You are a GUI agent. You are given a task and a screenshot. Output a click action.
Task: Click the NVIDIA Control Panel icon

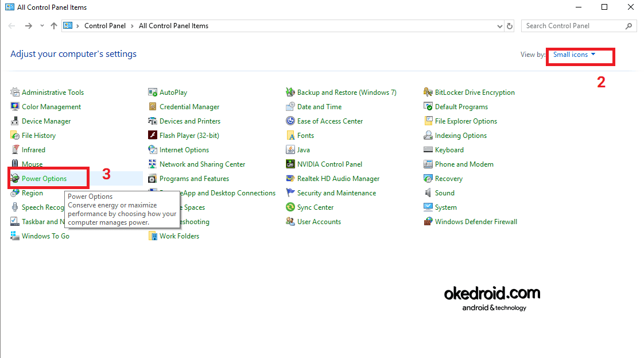click(x=290, y=164)
